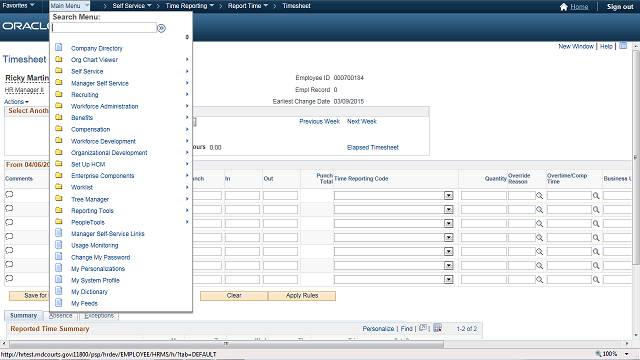Click the first Override Reason lookup magnifier

point(540,196)
